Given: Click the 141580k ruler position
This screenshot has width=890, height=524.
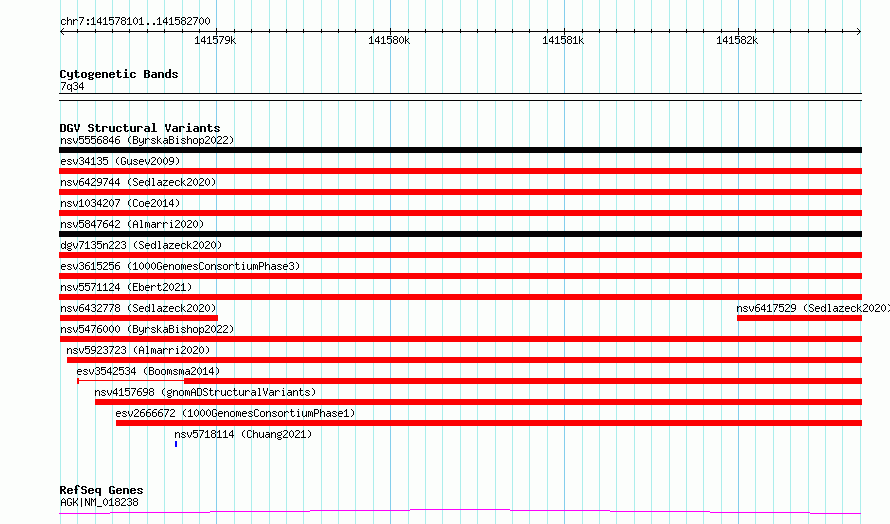Looking at the screenshot, I should [389, 40].
